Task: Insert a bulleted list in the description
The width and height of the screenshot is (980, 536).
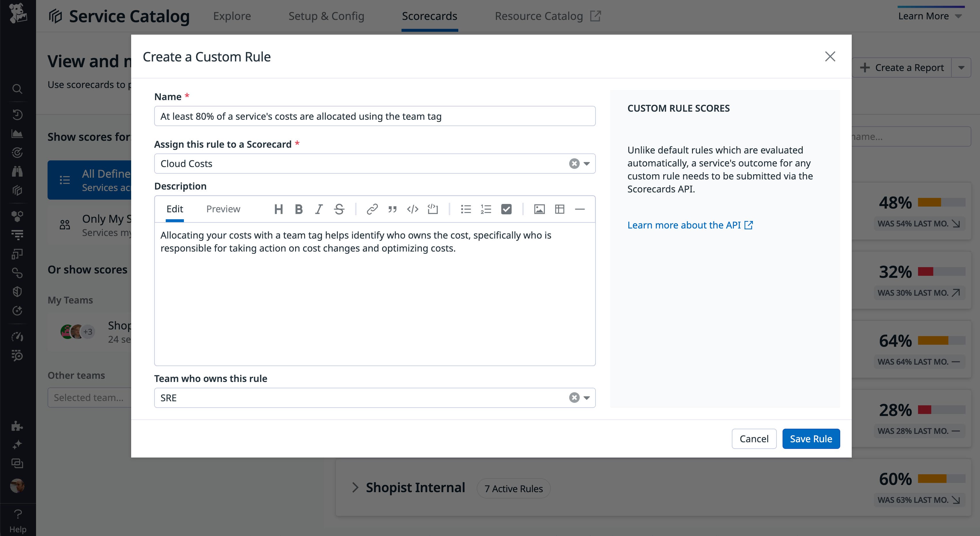Action: coord(466,209)
